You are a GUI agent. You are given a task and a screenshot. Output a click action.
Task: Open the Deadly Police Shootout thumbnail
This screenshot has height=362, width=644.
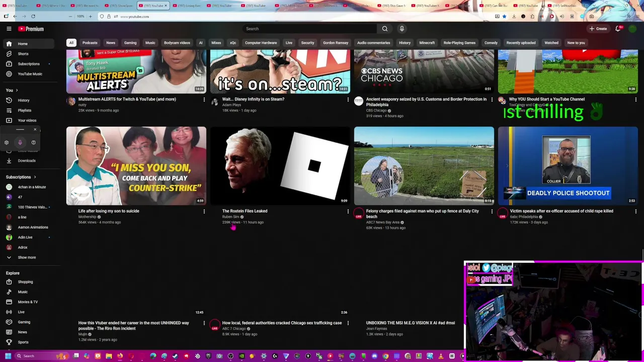pyautogui.click(x=568, y=165)
